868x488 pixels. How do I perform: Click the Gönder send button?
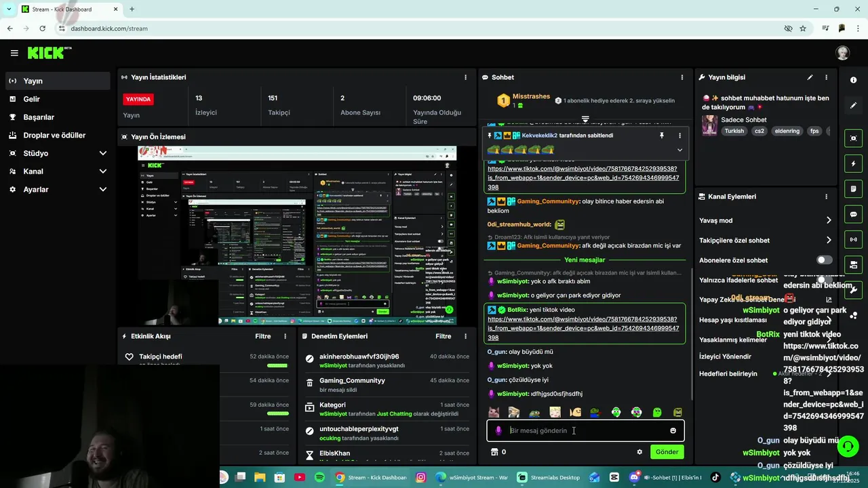click(667, 452)
